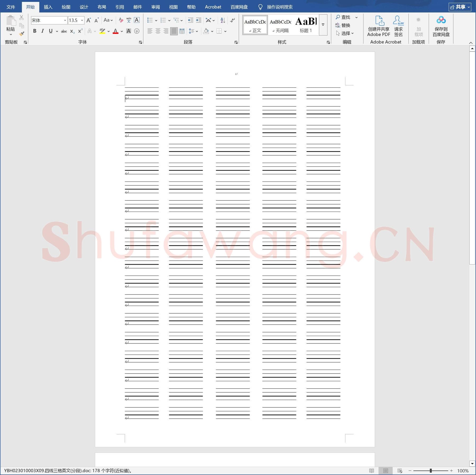
Task: Sort paragraphs with the A-Z sort icon
Action: [223, 20]
